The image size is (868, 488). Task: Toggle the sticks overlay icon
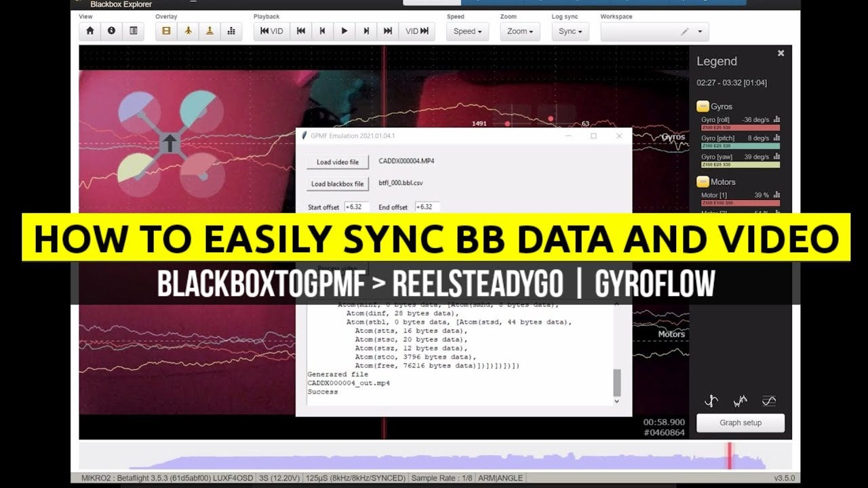click(210, 31)
